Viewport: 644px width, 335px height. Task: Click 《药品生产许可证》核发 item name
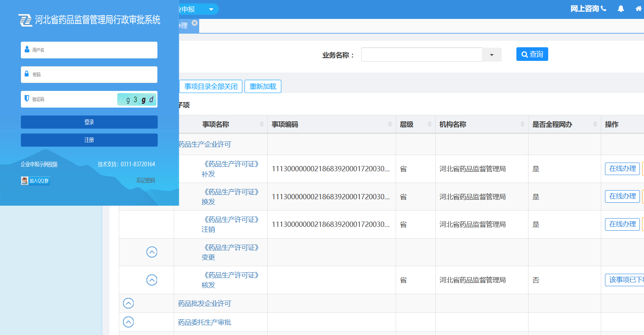(x=230, y=280)
